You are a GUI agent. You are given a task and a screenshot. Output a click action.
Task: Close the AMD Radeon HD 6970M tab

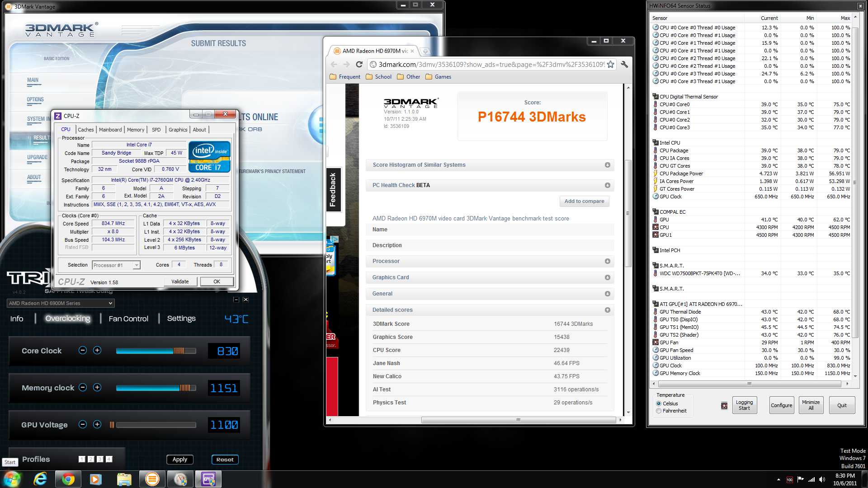click(x=412, y=51)
